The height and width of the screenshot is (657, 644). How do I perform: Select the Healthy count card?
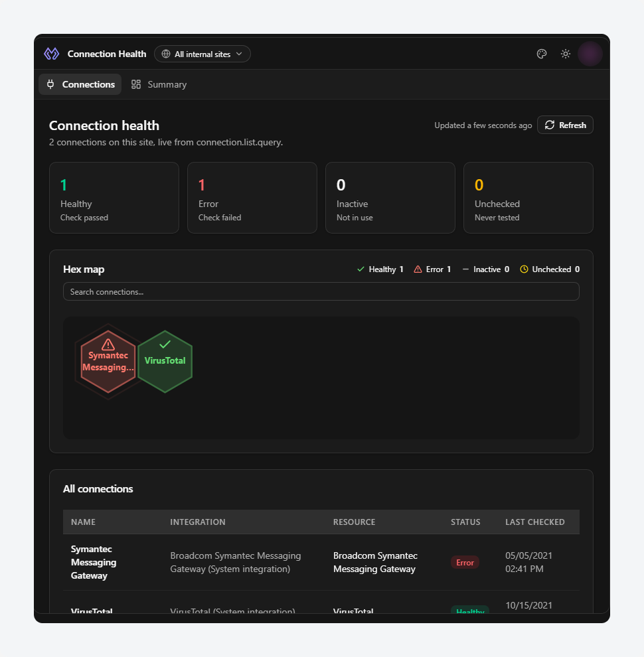(114, 198)
